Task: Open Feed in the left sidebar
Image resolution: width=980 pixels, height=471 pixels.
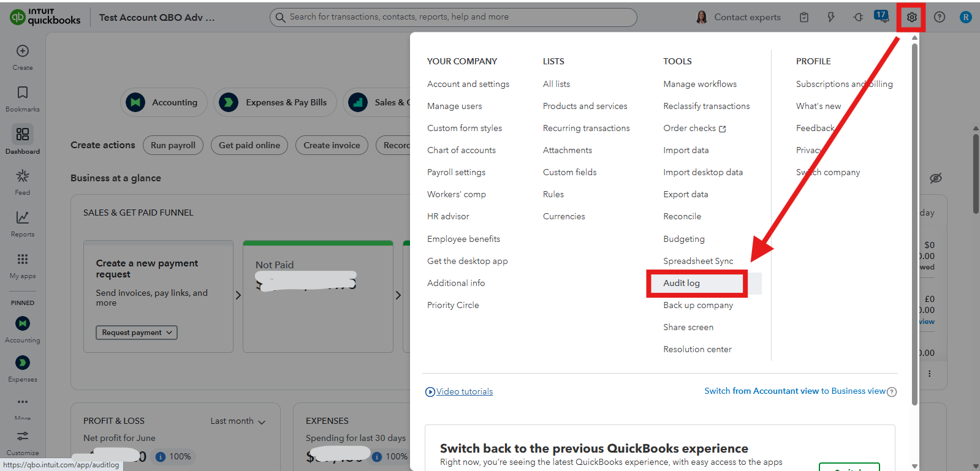Action: [23, 182]
